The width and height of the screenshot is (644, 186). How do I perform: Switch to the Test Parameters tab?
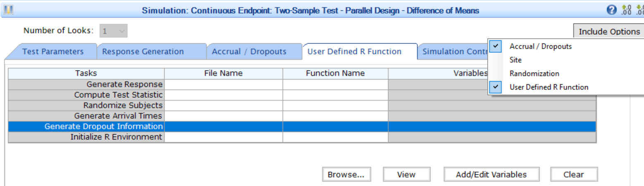click(52, 52)
